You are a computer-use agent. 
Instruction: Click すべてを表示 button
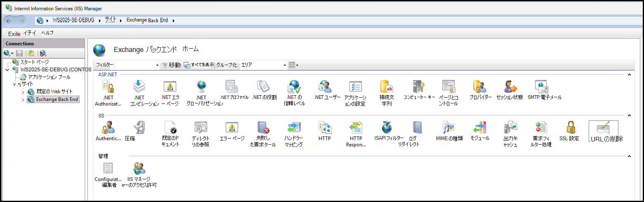(199, 65)
